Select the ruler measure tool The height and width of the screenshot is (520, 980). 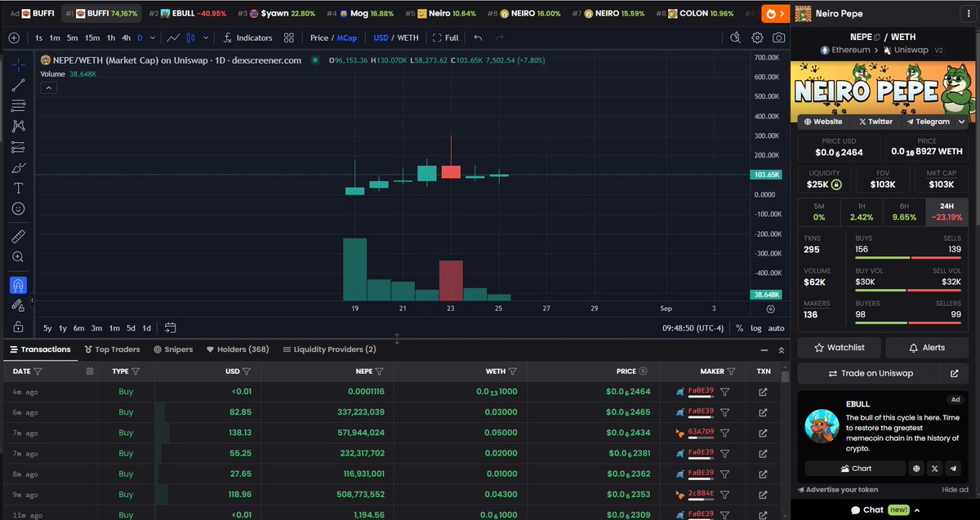pos(18,236)
